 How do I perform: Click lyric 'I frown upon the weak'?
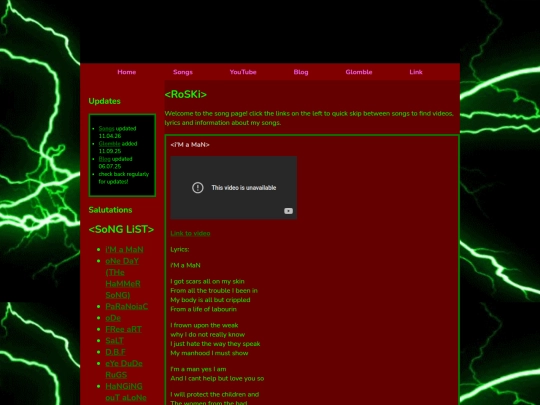click(204, 325)
